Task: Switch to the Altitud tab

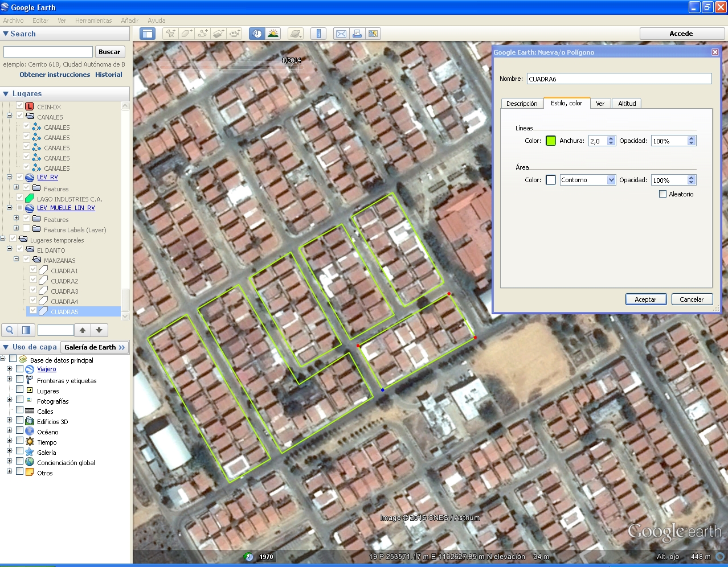Action: tap(626, 103)
